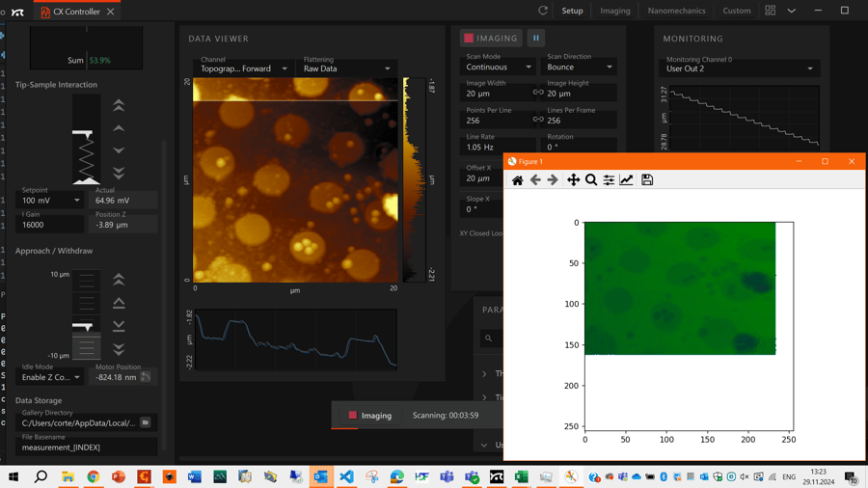Click the refresh icon next to Setup
This screenshot has height=488, width=868.
coord(543,11)
